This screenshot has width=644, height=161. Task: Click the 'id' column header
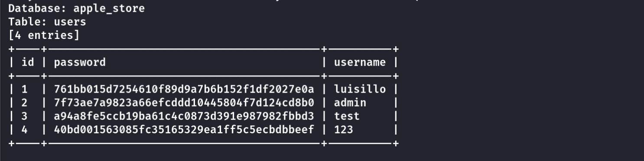[x=28, y=62]
